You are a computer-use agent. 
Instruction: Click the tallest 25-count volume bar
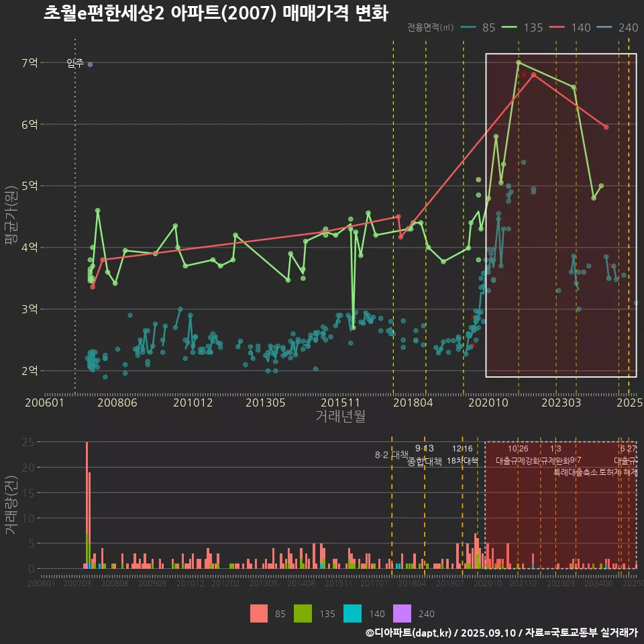tap(87, 505)
